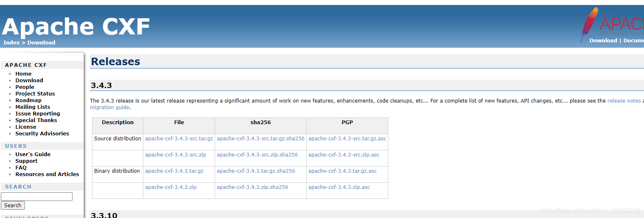
Task: Download apache-cxf-3.4.3.zip.asc signature
Action: (x=339, y=187)
